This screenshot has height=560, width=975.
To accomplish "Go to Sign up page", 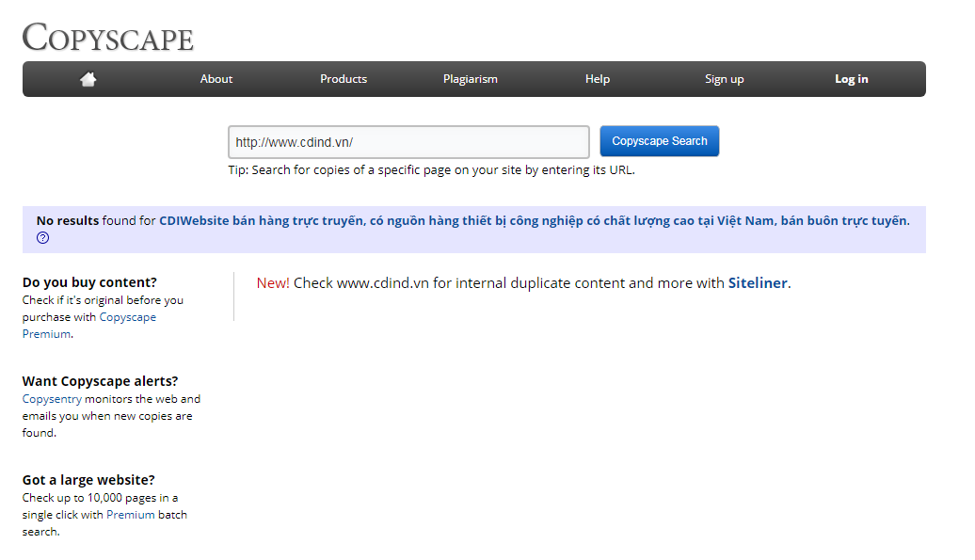I will [x=724, y=79].
